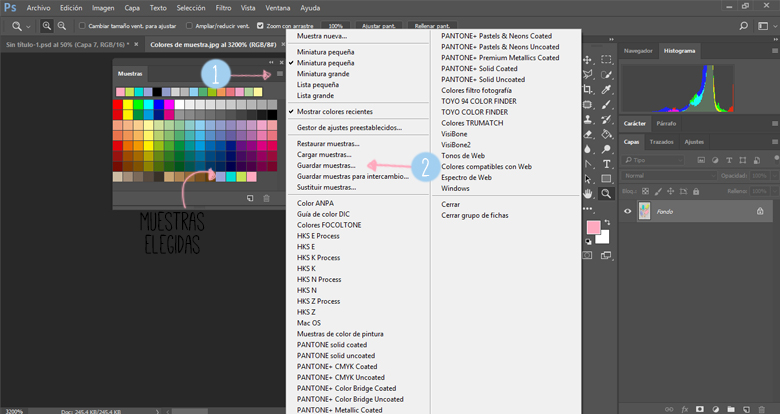Select the Crop tool

(587, 90)
